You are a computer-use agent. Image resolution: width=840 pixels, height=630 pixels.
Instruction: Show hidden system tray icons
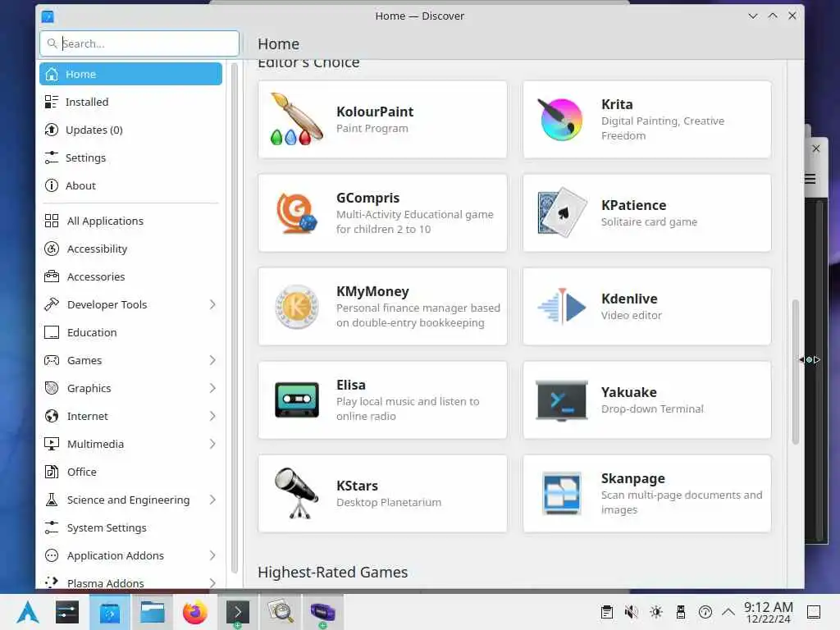click(x=728, y=612)
